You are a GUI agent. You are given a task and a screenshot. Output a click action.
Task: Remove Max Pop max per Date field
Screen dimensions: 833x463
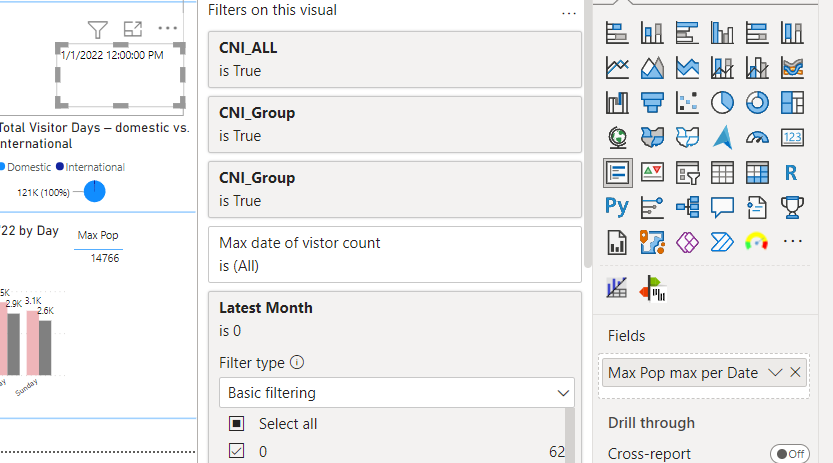coord(795,372)
